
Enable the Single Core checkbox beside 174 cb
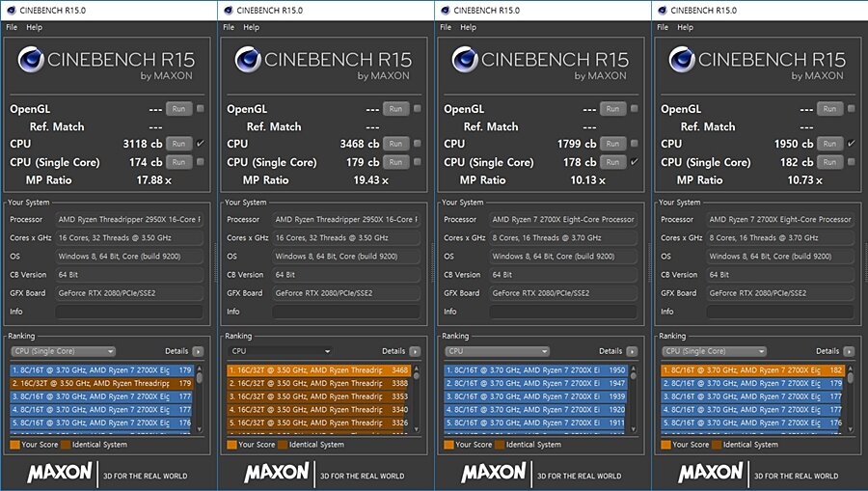tap(201, 162)
